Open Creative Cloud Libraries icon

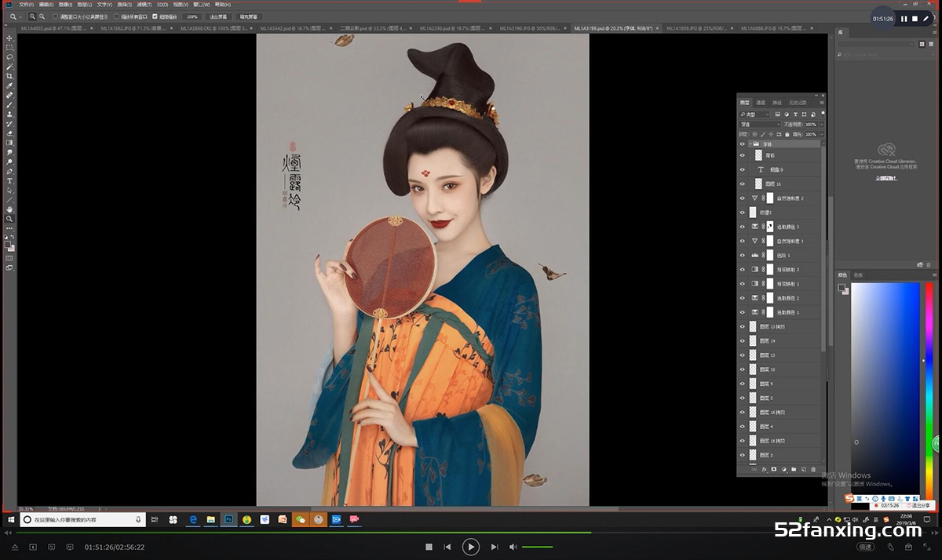(x=887, y=149)
